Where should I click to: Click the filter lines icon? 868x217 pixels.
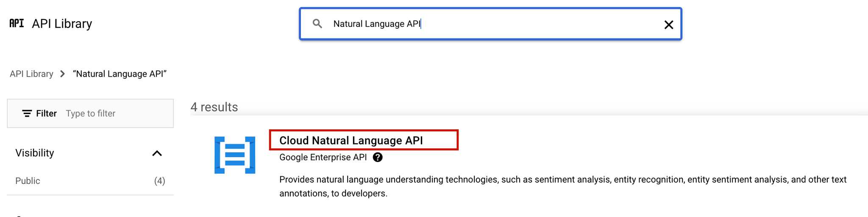pos(27,114)
